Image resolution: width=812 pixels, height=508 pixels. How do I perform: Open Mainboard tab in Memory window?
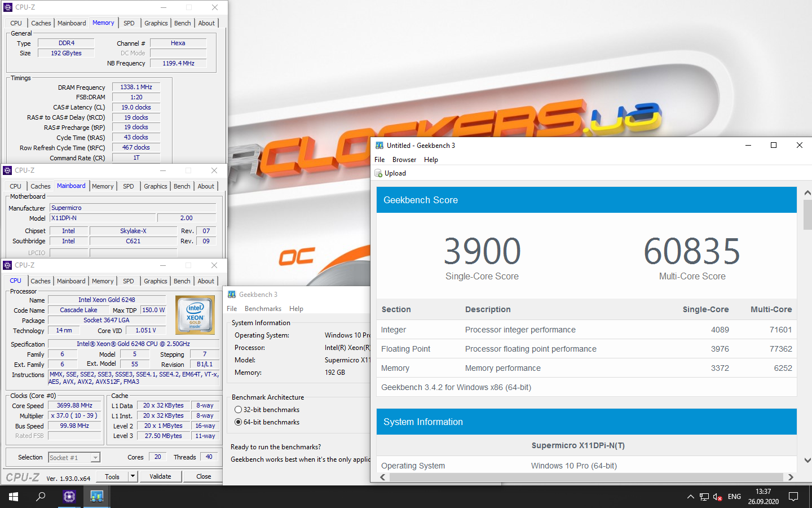pyautogui.click(x=72, y=23)
